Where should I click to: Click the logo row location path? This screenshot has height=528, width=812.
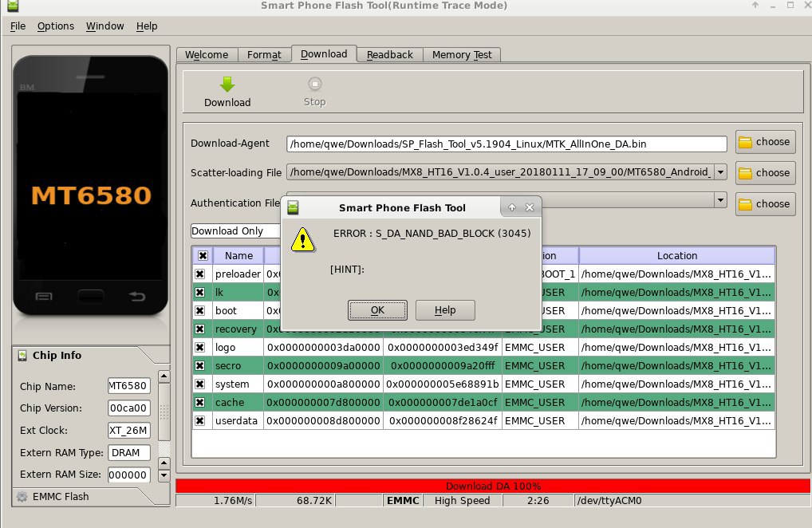point(676,347)
